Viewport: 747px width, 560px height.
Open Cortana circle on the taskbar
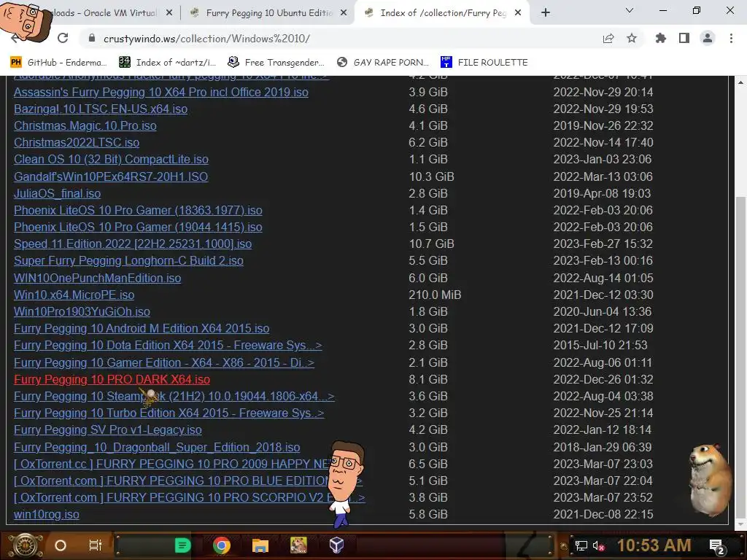click(x=61, y=545)
